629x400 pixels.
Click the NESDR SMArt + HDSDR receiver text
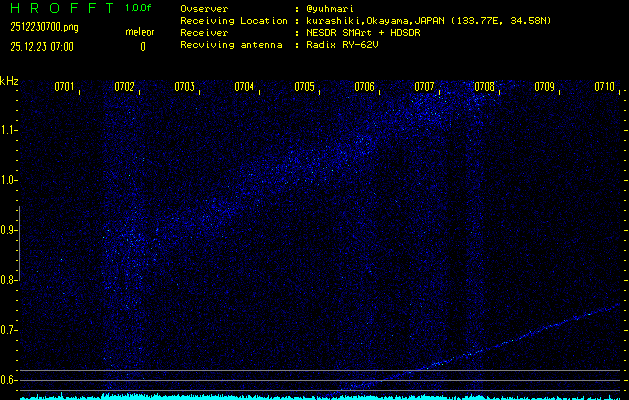(362, 32)
